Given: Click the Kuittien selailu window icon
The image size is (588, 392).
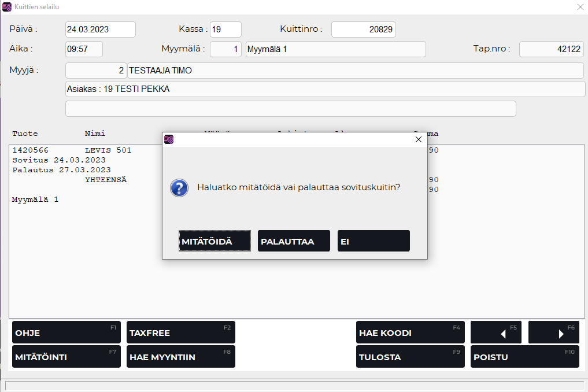Looking at the screenshot, I should (x=7, y=7).
